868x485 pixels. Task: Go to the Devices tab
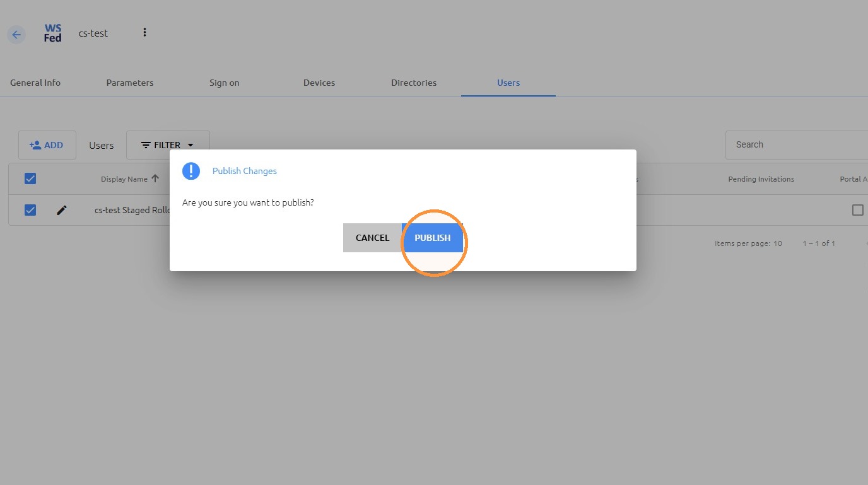coord(319,83)
